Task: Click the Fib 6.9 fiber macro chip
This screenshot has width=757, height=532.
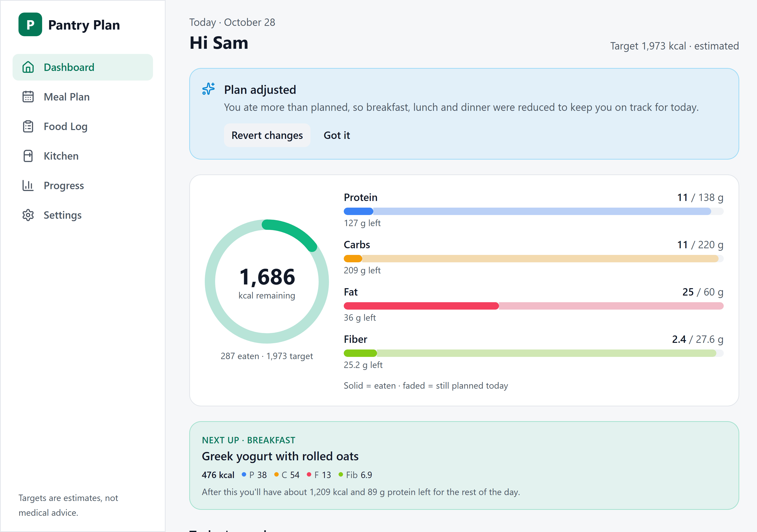Action: tap(355, 475)
